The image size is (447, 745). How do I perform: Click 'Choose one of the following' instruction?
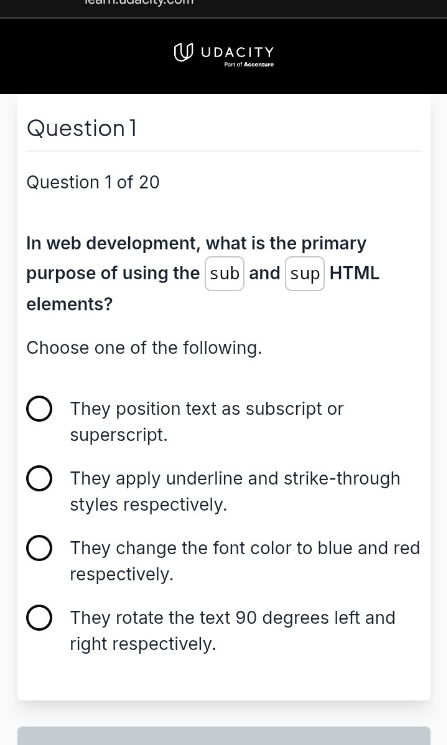[144, 348]
